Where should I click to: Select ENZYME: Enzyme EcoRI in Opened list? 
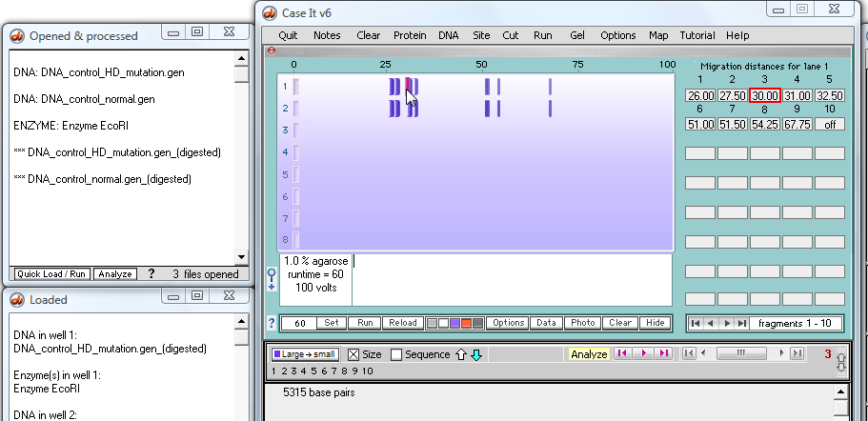(x=71, y=126)
